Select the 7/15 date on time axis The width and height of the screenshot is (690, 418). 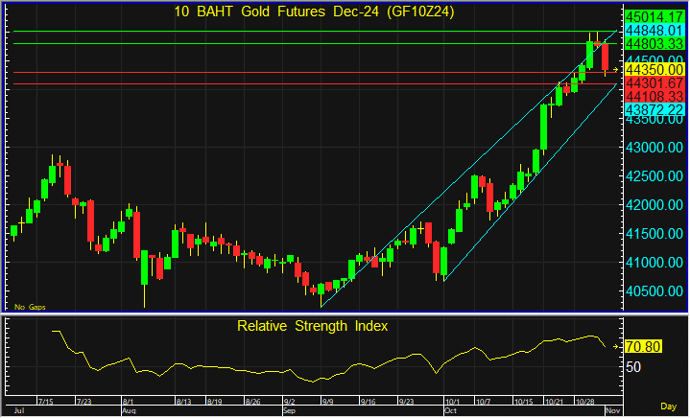click(x=47, y=400)
